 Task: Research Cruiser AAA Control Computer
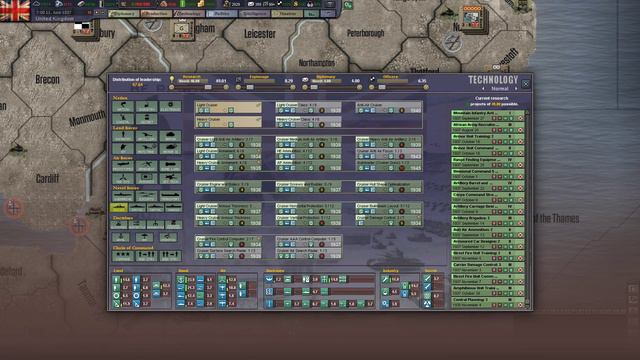point(308,241)
